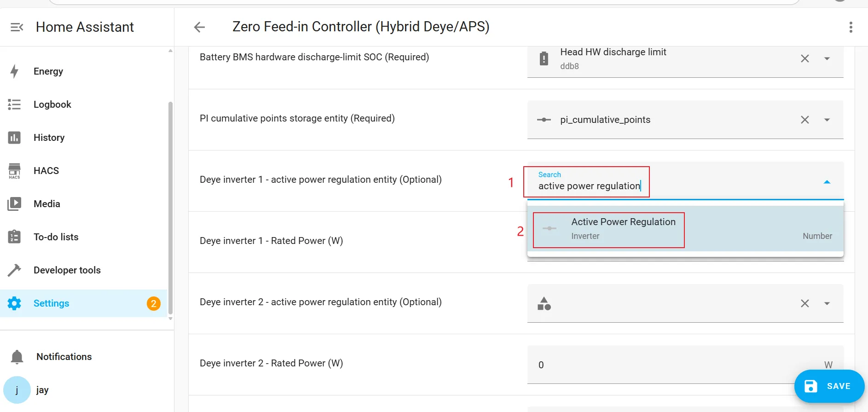Open the three-dot overflow menu
The height and width of the screenshot is (412, 868).
tap(851, 27)
